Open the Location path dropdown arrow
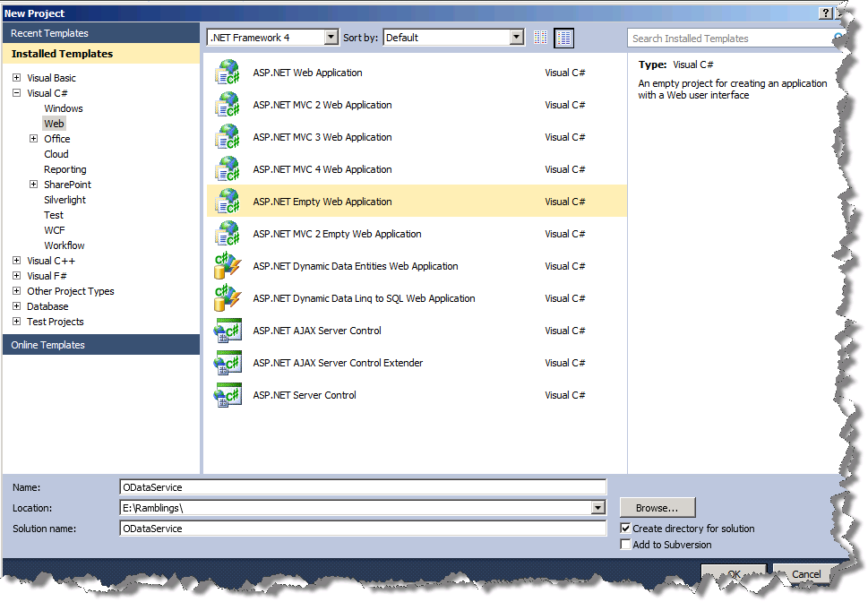The image size is (868, 602). 597,508
